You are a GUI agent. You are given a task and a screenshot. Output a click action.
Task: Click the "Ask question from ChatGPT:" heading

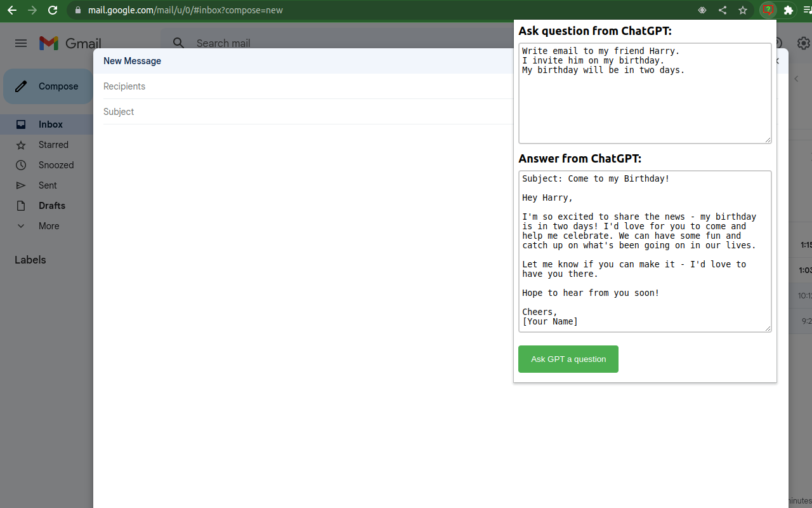pyautogui.click(x=595, y=31)
